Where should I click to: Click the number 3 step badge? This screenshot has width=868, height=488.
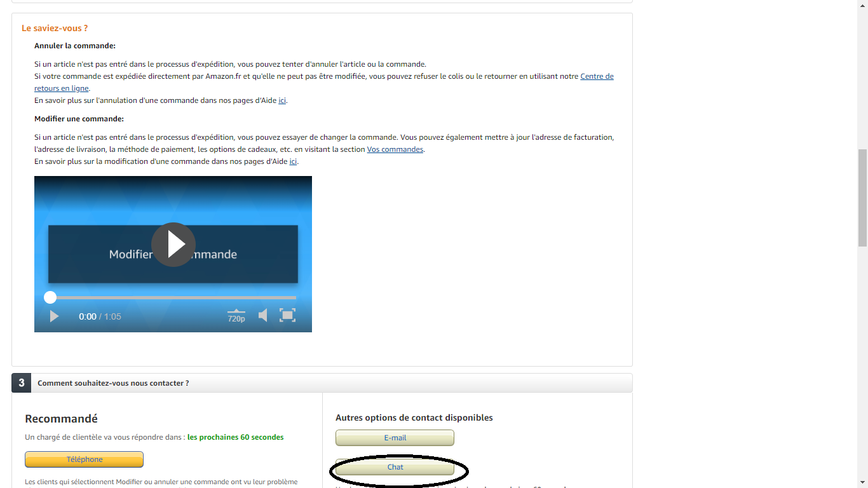[x=22, y=383]
